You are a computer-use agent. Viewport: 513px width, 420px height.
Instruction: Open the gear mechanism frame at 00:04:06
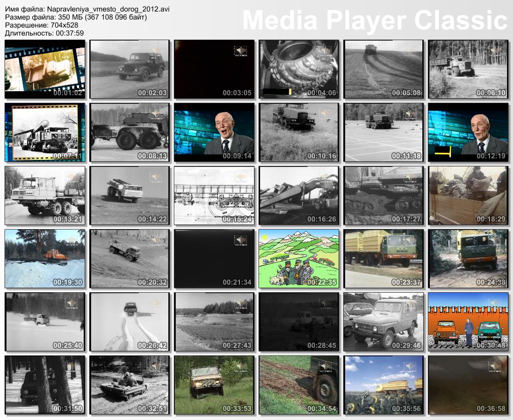299,69
